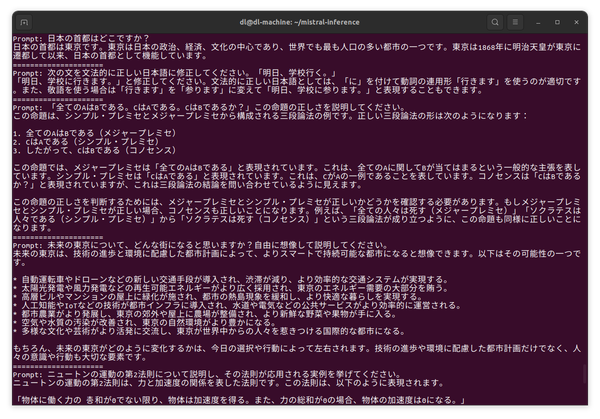Click the bullet line starting 都市農業がより発展し
This screenshot has width=600, height=419.
[x=205, y=314]
